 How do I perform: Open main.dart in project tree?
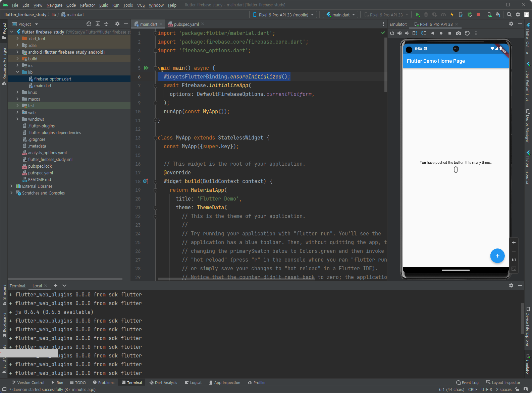[43, 86]
